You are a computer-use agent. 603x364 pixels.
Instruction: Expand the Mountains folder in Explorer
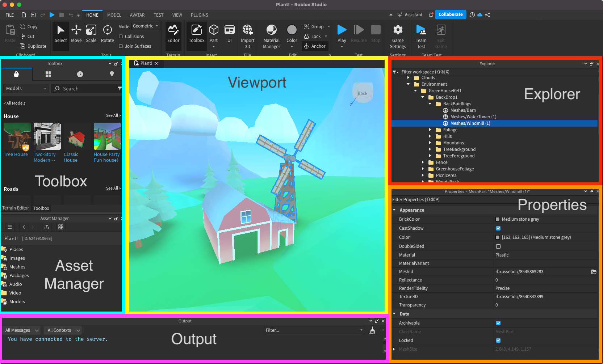coord(430,143)
